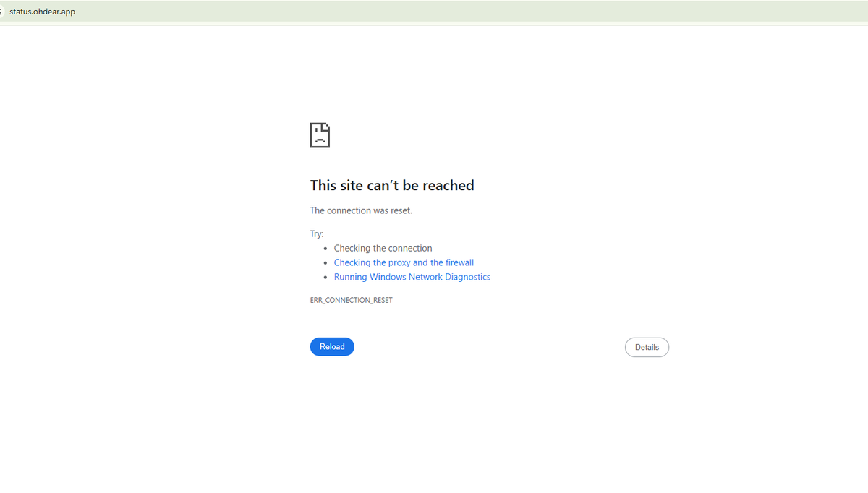Select the ERR_CONNECTION_RESET error code text
Screen dimensions: 868x493
(x=352, y=300)
